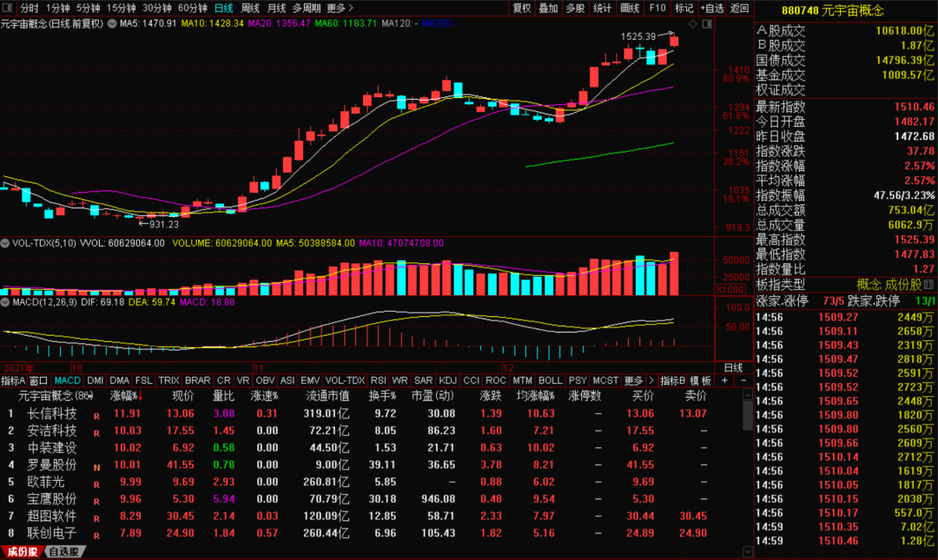Expand the MACD(12,26,9) indicator settings arrow

click(6, 302)
